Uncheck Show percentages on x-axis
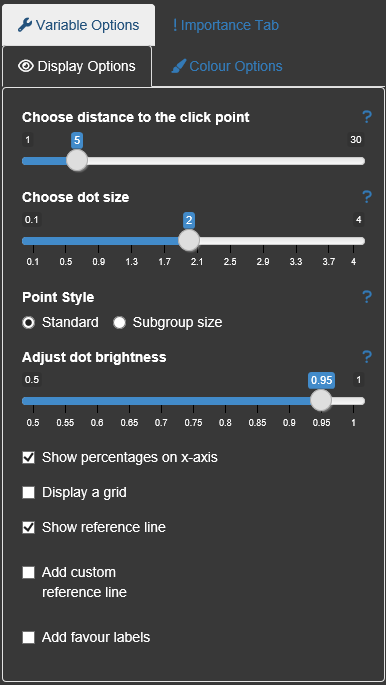The image size is (386, 685). pyautogui.click(x=28, y=458)
